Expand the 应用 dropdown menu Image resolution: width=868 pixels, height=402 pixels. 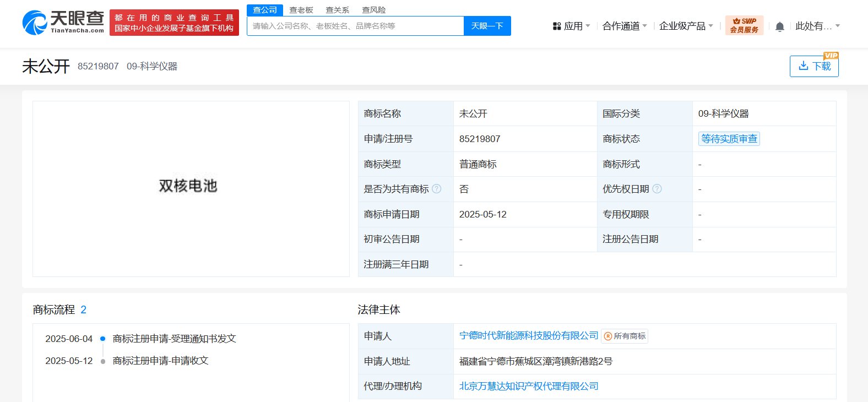point(571,26)
